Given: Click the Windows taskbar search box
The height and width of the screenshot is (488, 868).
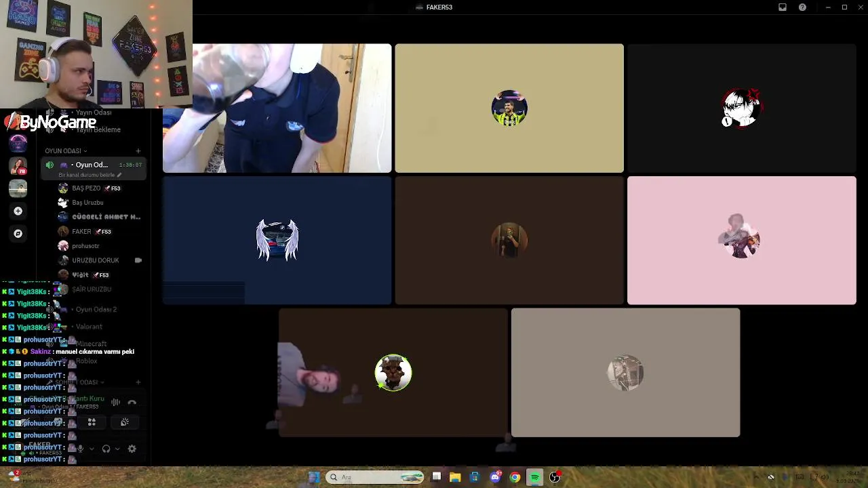Looking at the screenshot, I should click(x=375, y=477).
